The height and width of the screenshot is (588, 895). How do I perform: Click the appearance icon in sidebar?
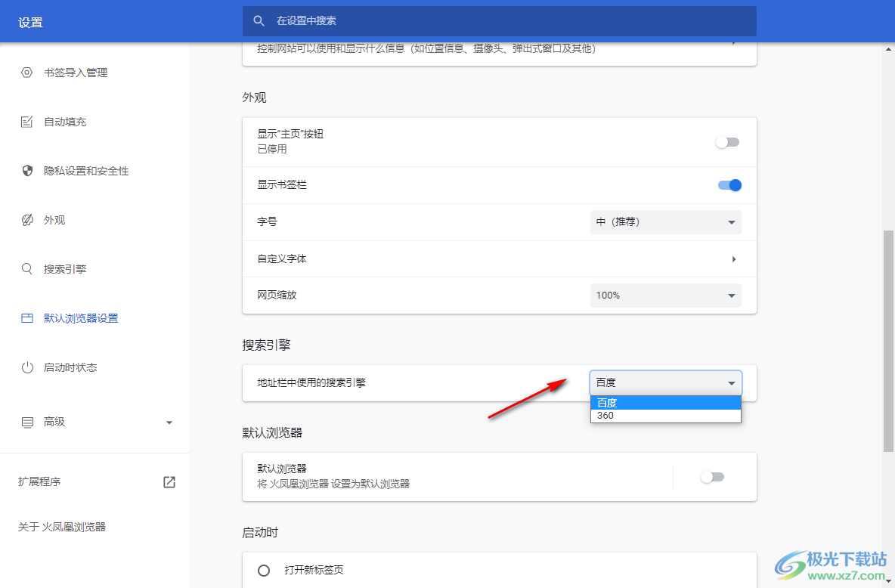[26, 220]
